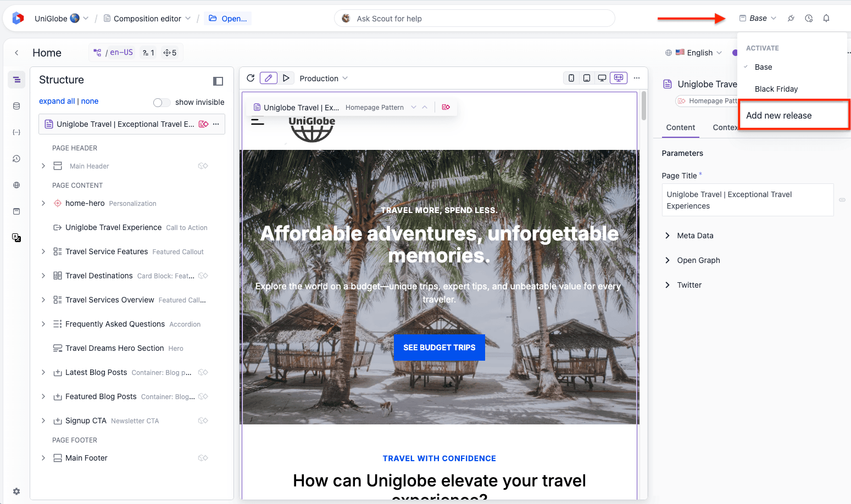Open the curly-braces icon in left sidebar

point(16,132)
